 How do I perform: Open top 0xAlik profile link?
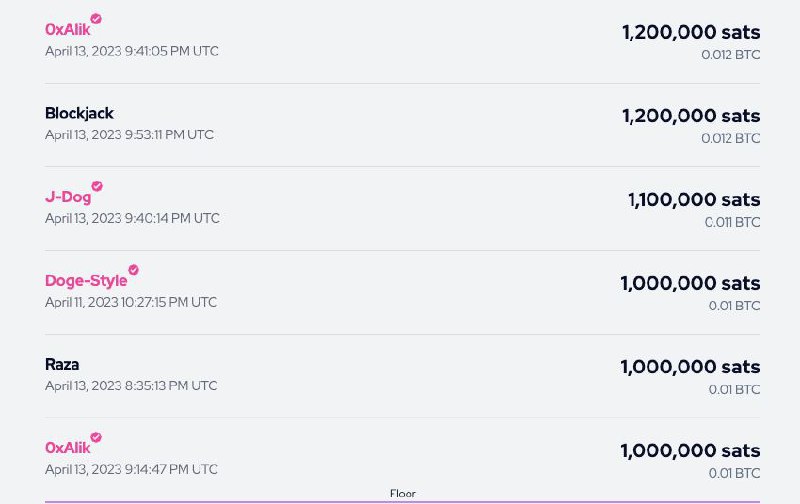point(67,30)
